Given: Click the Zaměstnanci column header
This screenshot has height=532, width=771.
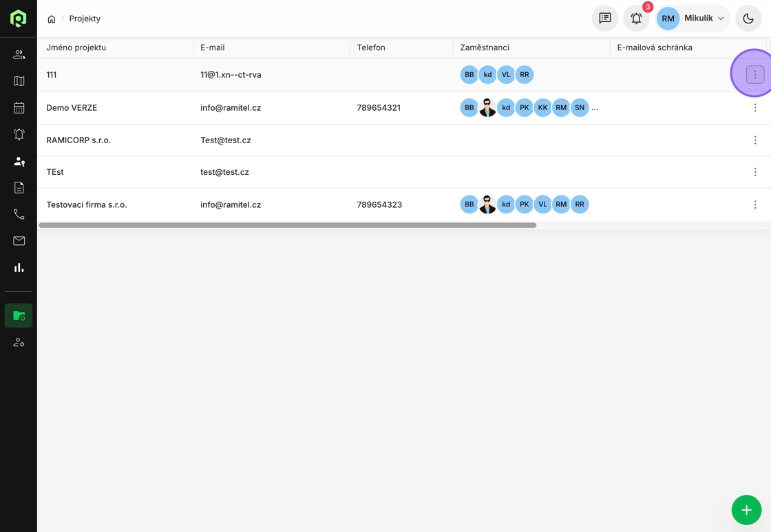Looking at the screenshot, I should 485,47.
